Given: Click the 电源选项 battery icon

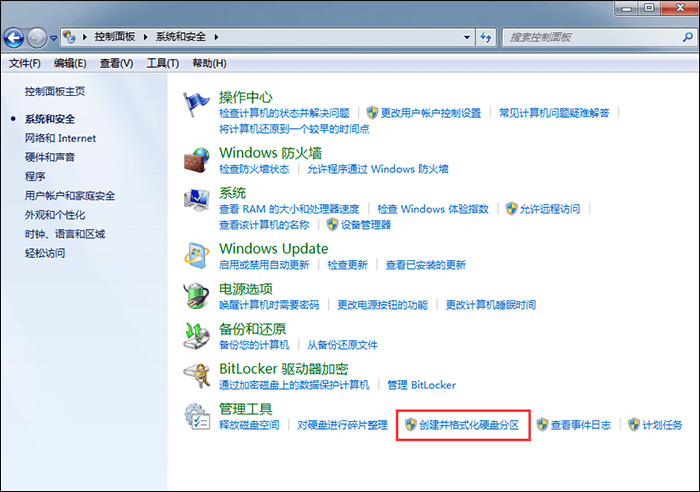Looking at the screenshot, I should click(x=196, y=296).
